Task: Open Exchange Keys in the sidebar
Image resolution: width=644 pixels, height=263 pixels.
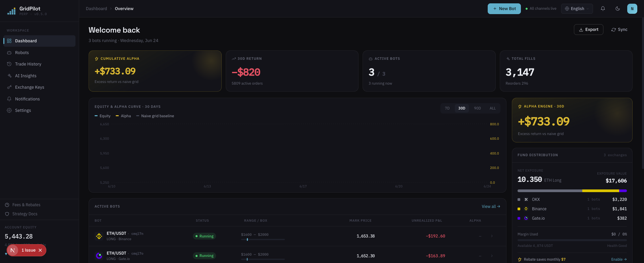Action: point(39,87)
